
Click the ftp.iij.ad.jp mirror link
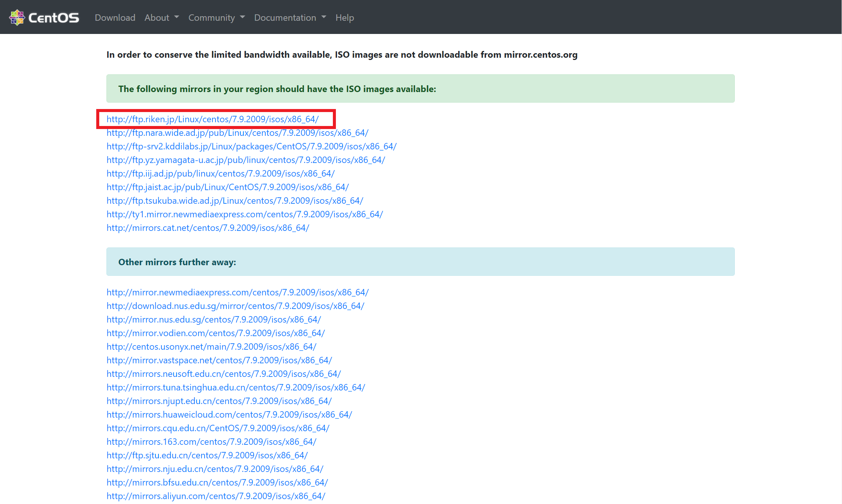coord(220,174)
